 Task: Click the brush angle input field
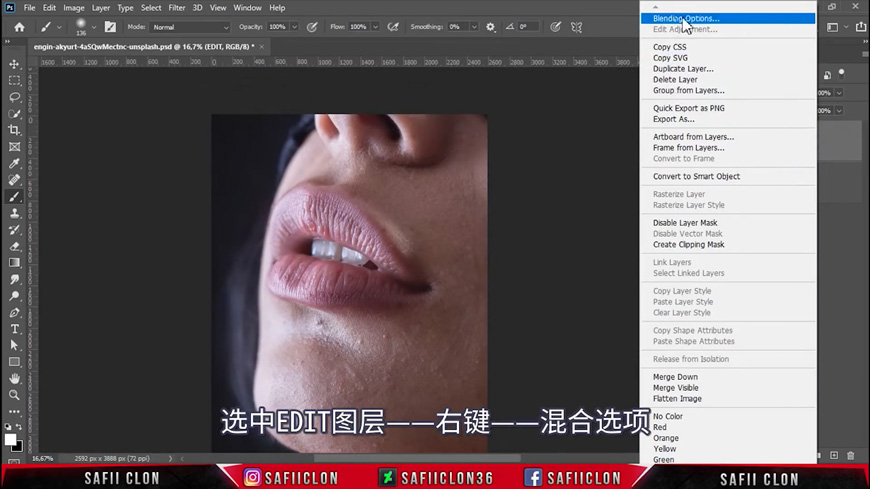[x=528, y=27]
